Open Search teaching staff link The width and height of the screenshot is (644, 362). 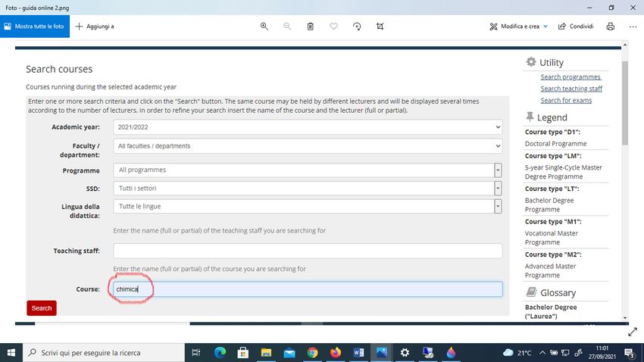pos(571,89)
